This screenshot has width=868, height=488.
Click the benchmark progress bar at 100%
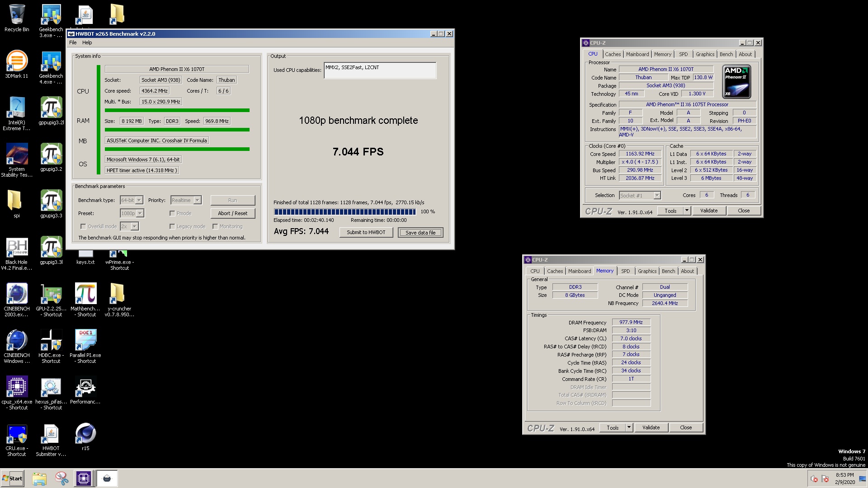[x=345, y=211]
